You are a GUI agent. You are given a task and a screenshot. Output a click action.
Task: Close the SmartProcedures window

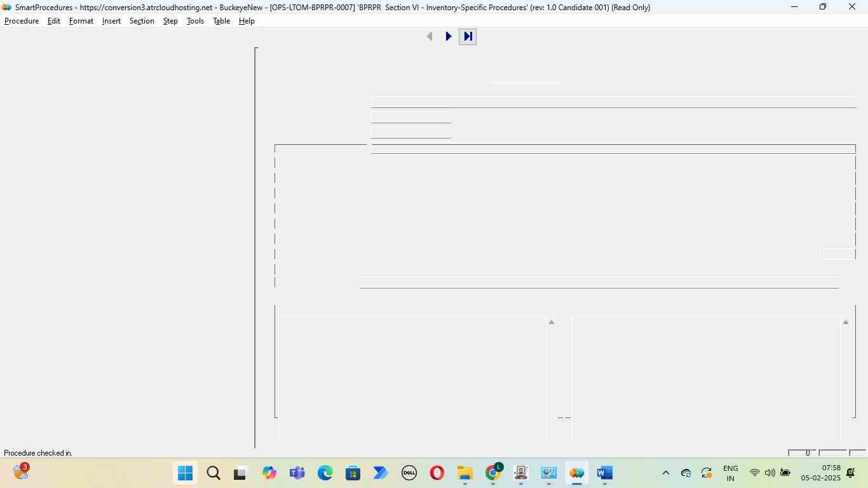[x=852, y=7]
